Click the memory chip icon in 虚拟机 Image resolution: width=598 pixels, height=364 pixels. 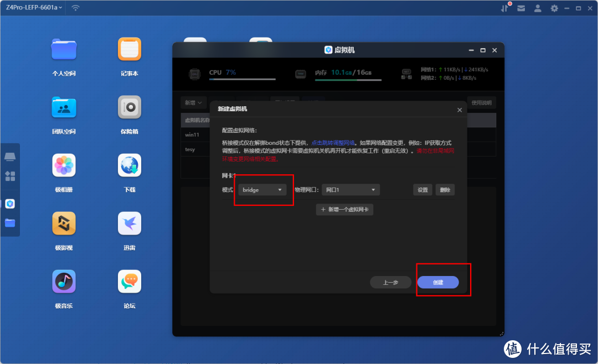click(x=301, y=74)
